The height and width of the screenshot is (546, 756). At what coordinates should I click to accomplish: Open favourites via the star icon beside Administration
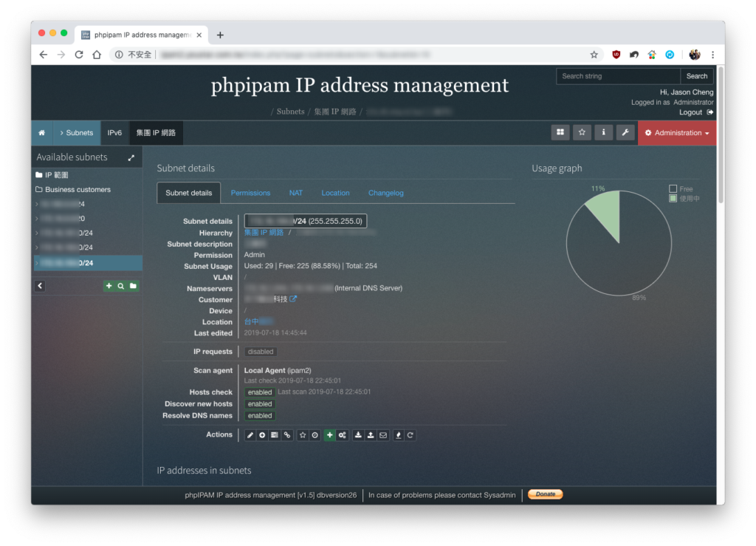click(582, 132)
